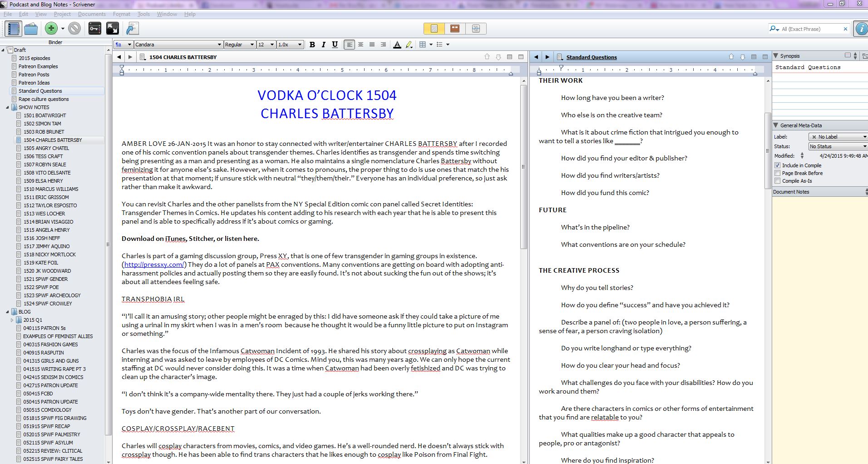Screen dimensions: 868x464
Task: Align text left
Action: pyautogui.click(x=349, y=45)
